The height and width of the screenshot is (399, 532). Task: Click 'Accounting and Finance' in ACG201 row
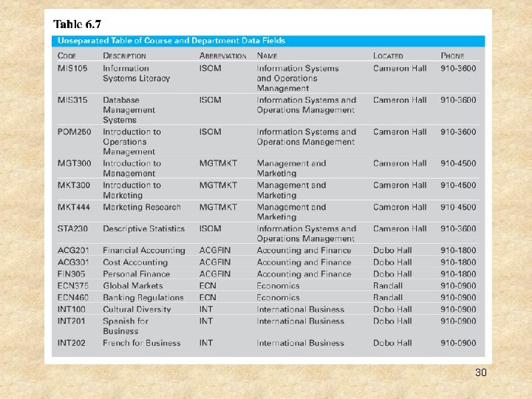pos(304,250)
